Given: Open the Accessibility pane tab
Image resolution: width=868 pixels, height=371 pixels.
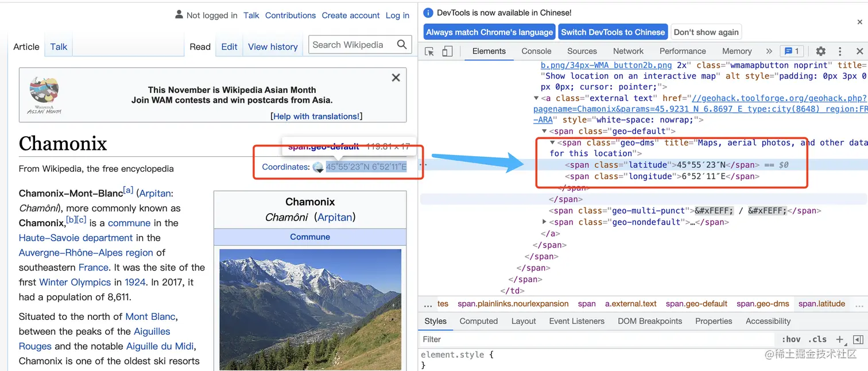Looking at the screenshot, I should [x=768, y=321].
